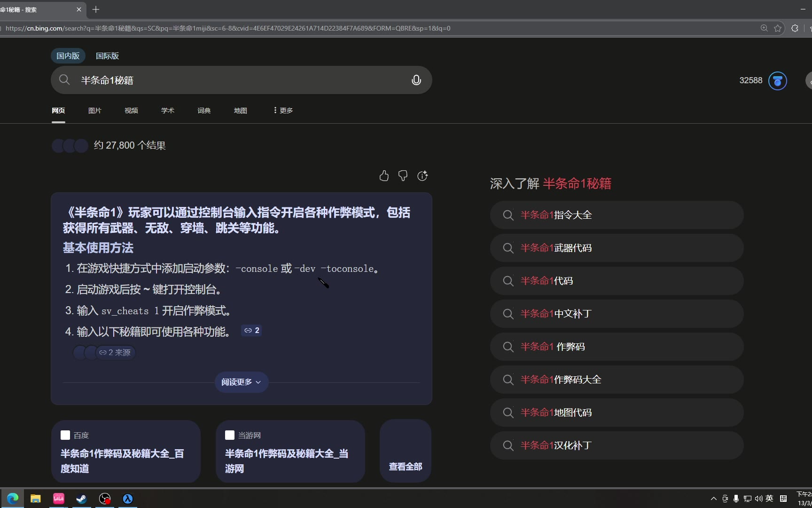The width and height of the screenshot is (812, 508).
Task: Open Steam from the taskbar
Action: (x=81, y=499)
